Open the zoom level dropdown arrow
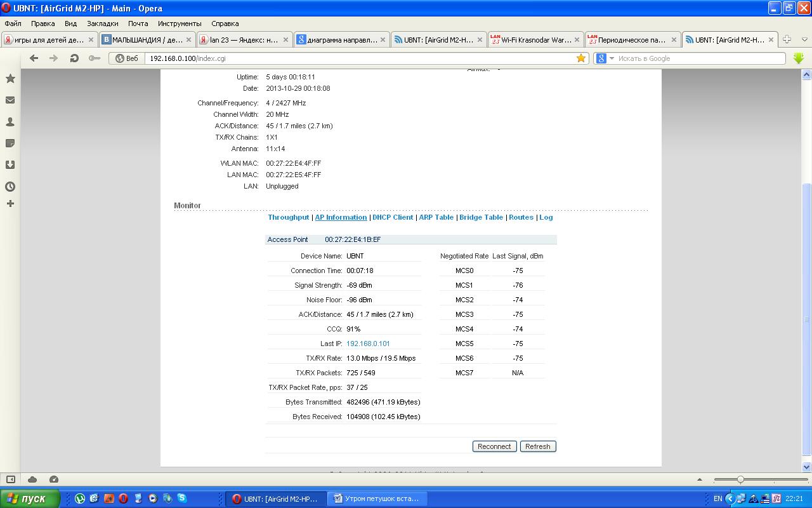 pyautogui.click(x=700, y=479)
